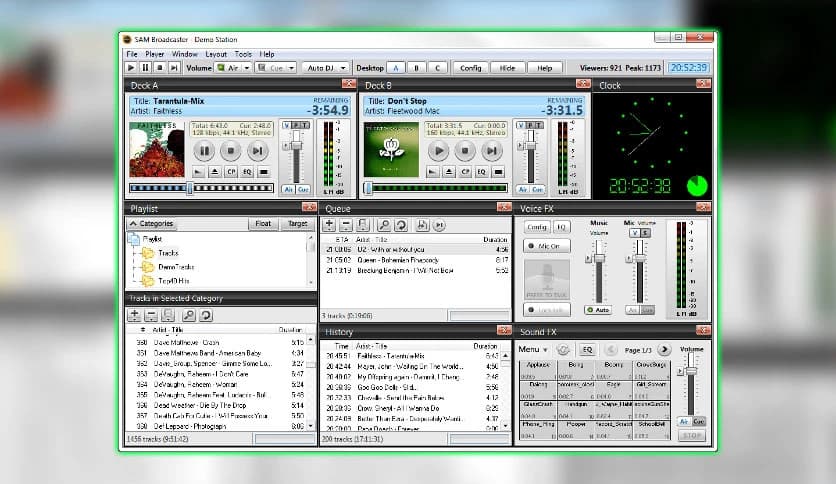Refresh Tracks in Selected Category list
The image size is (836, 484).
(206, 315)
